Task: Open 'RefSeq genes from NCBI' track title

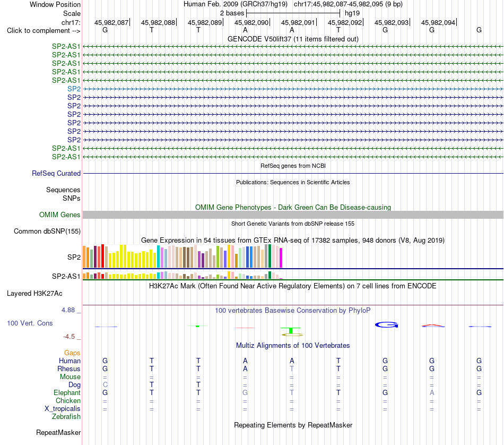Action: (x=293, y=166)
